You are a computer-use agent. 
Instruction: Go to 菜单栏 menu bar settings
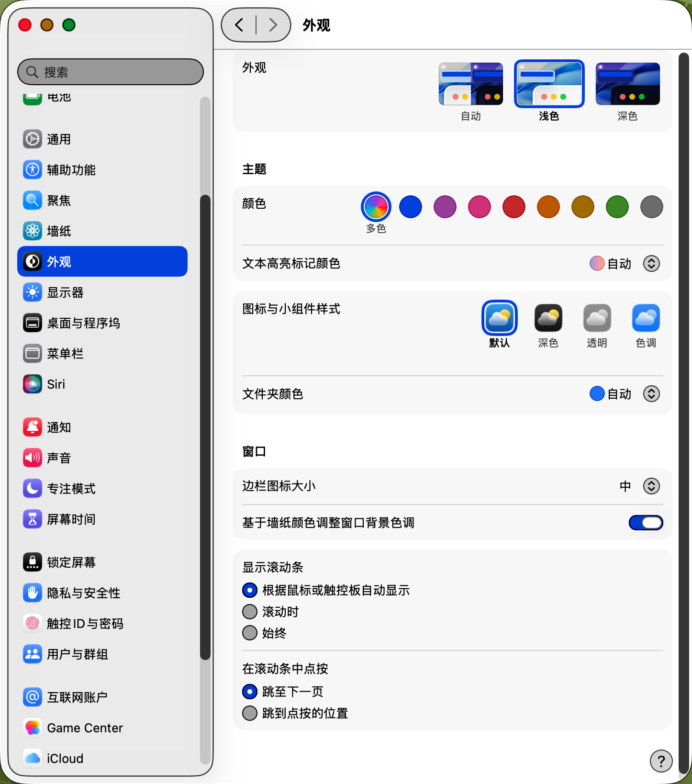[x=65, y=354]
